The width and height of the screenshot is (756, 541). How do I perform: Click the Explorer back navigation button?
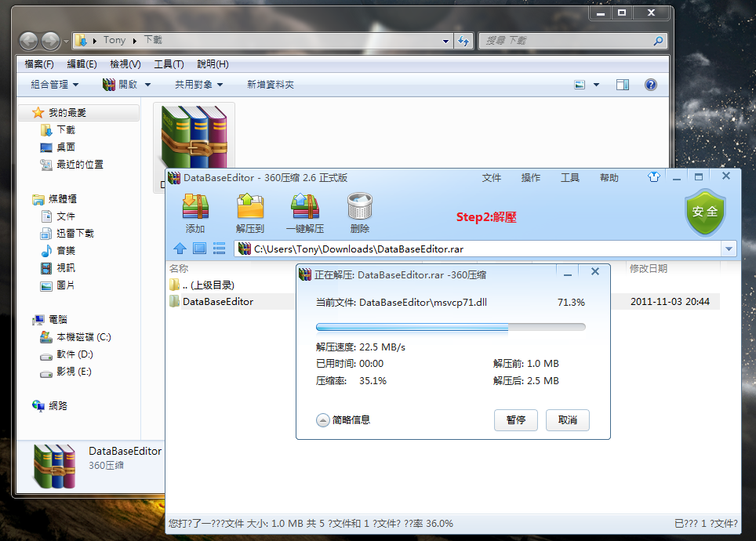click(x=29, y=41)
